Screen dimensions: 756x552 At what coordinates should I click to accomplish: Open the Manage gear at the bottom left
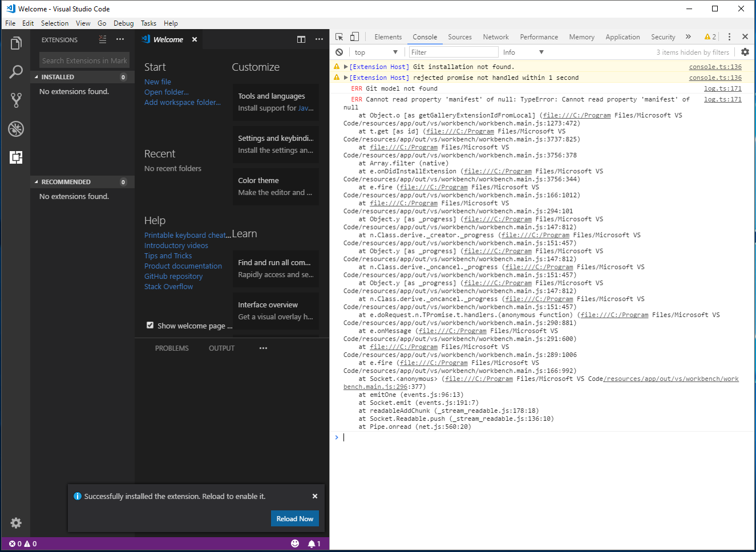(x=15, y=523)
